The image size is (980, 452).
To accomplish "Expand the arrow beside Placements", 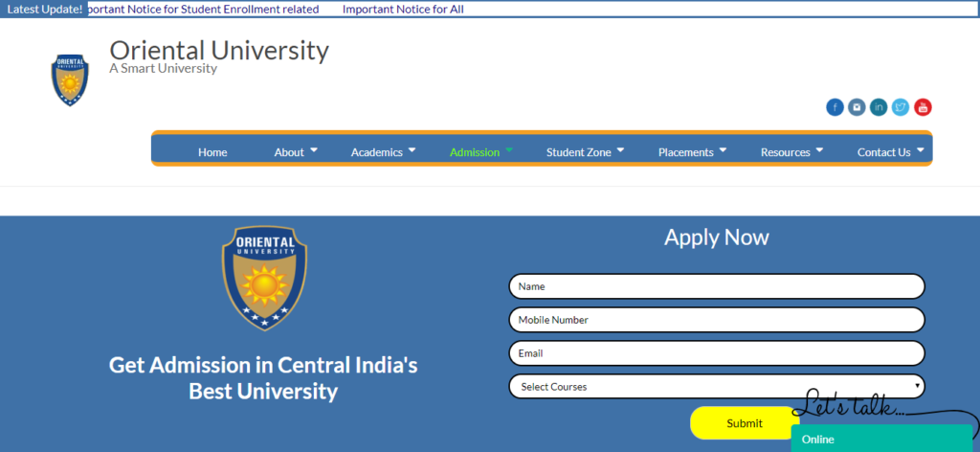I will (723, 150).
